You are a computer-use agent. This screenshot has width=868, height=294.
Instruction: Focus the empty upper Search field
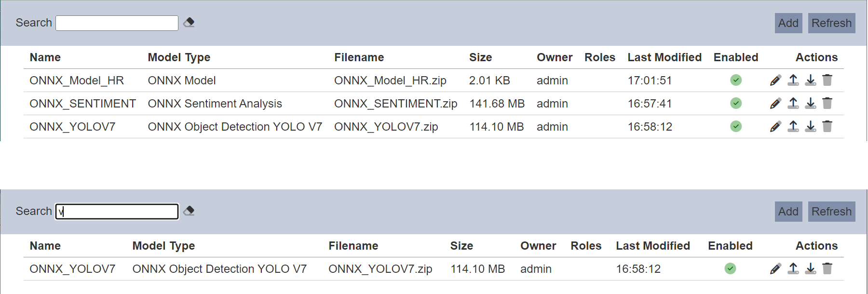pyautogui.click(x=117, y=23)
